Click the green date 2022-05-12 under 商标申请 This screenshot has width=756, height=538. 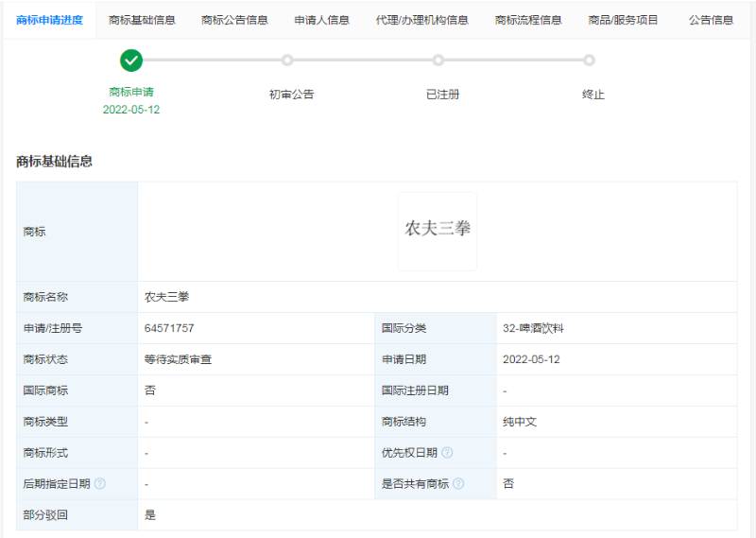point(131,110)
